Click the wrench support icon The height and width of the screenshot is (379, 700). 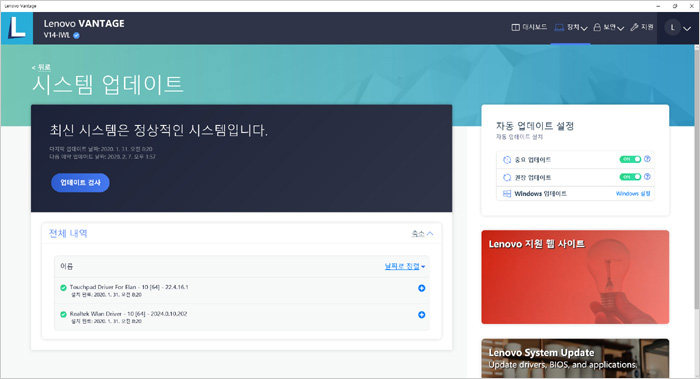coord(634,27)
